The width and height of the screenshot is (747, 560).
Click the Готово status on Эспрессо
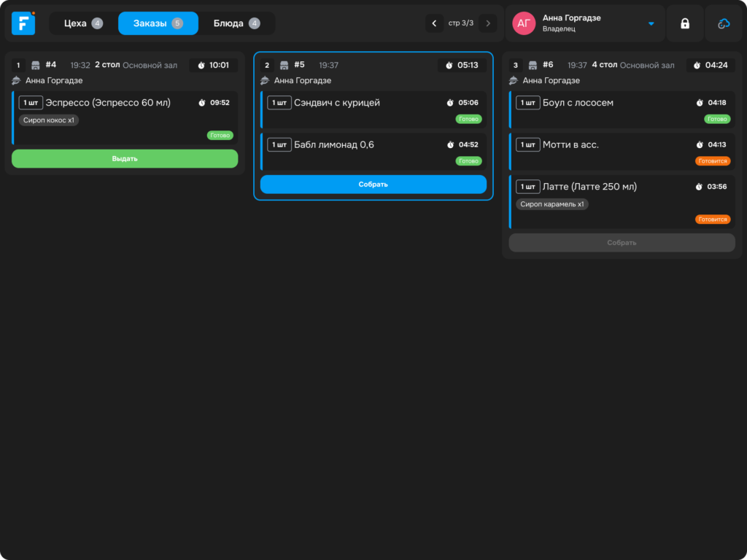point(220,135)
